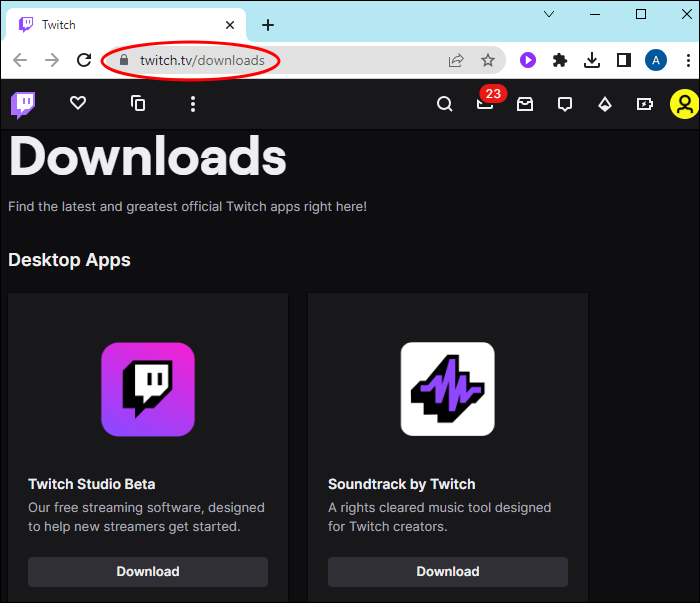The width and height of the screenshot is (700, 603).
Task: Click the Twitch Studio Beta title
Action: [92, 484]
